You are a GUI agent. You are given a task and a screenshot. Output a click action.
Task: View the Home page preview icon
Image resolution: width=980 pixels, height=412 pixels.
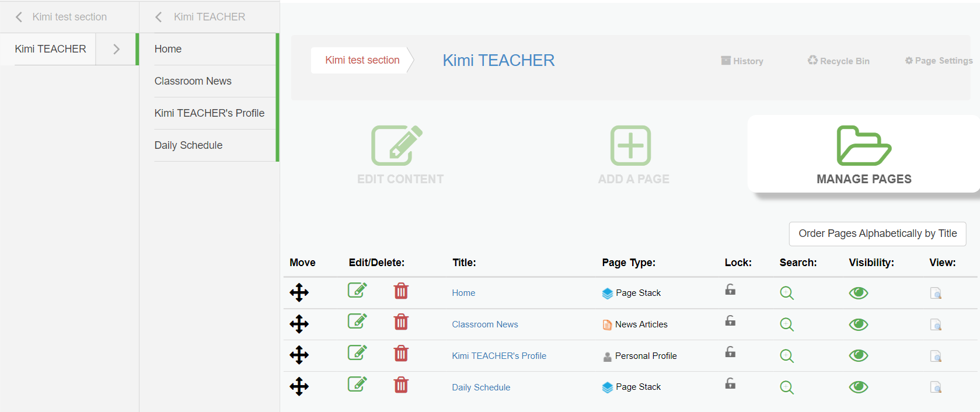936,293
